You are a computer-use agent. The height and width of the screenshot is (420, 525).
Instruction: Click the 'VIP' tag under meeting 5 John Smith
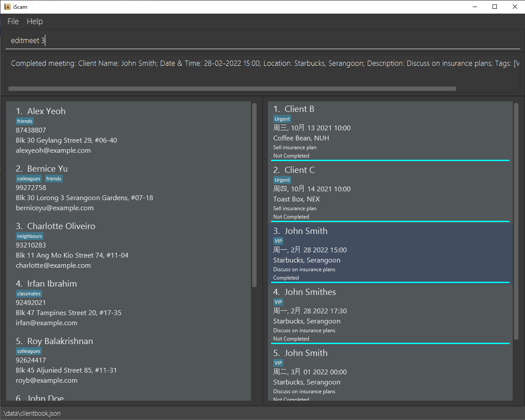pos(278,363)
